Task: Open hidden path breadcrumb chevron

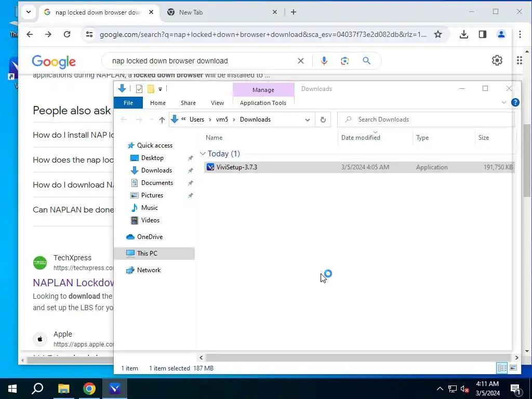Action: 183,119
